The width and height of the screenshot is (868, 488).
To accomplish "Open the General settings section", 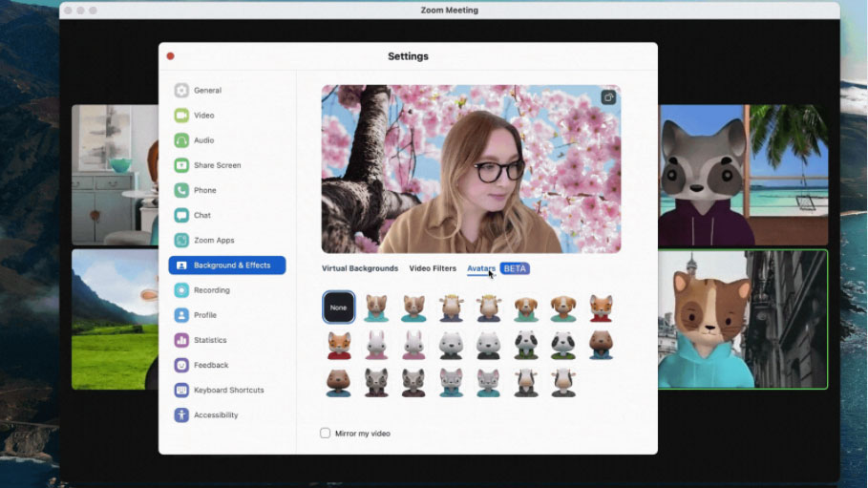I will (x=207, y=91).
